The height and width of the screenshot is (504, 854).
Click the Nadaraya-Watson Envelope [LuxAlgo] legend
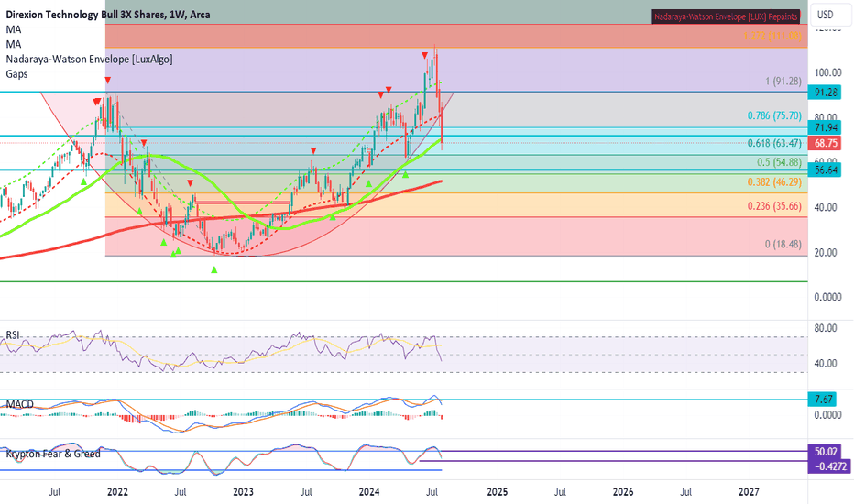(89, 59)
